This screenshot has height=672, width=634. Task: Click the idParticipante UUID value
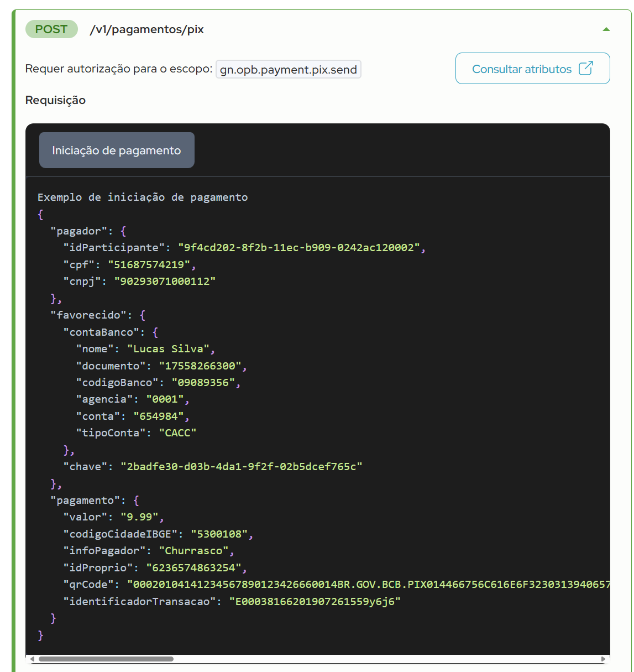click(x=298, y=247)
